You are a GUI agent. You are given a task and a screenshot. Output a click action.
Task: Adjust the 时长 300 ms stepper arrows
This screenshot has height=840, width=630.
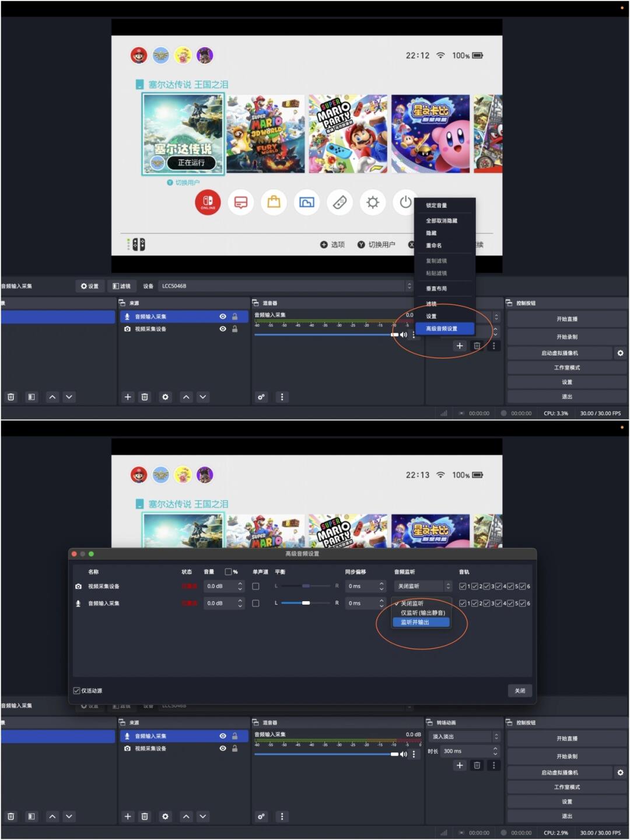pos(495,751)
